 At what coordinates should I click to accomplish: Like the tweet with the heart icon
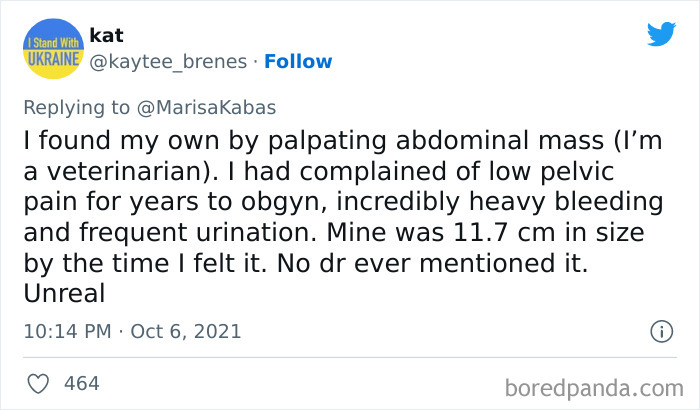pos(38,383)
